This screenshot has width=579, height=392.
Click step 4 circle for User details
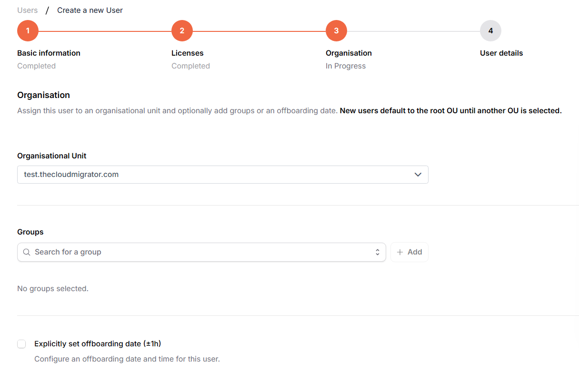click(x=490, y=31)
